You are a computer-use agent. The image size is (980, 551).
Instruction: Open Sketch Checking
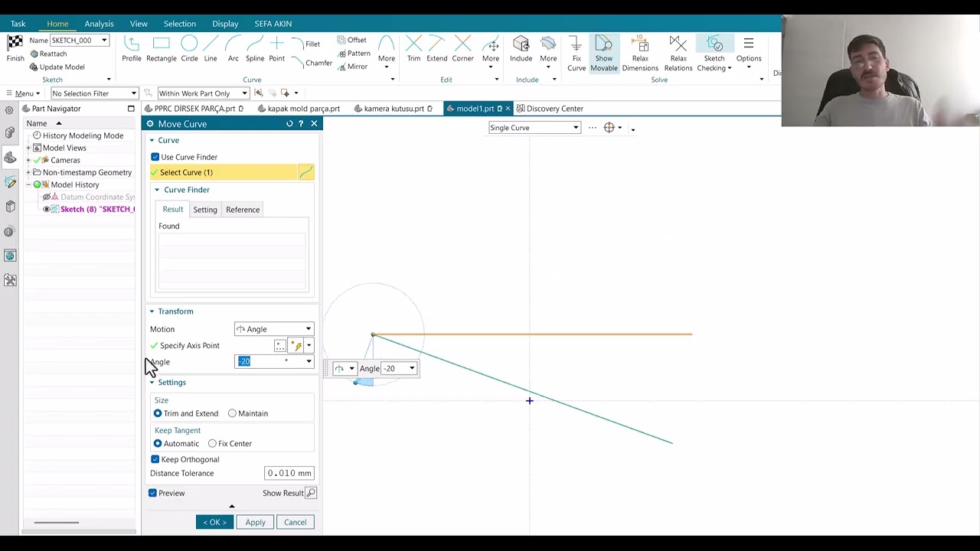coord(714,54)
